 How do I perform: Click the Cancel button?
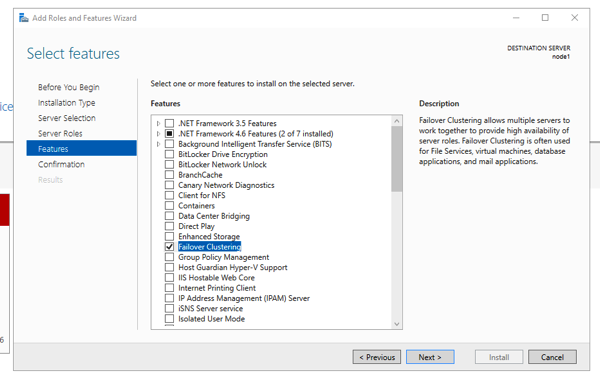point(552,357)
